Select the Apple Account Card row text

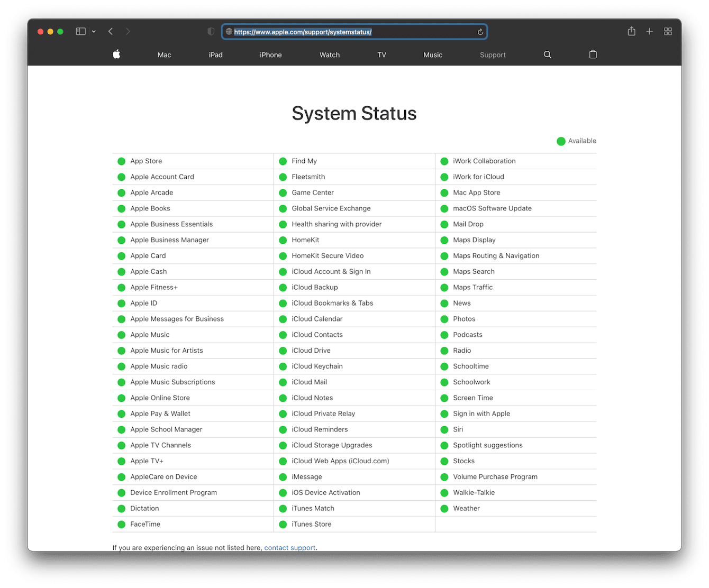(162, 177)
